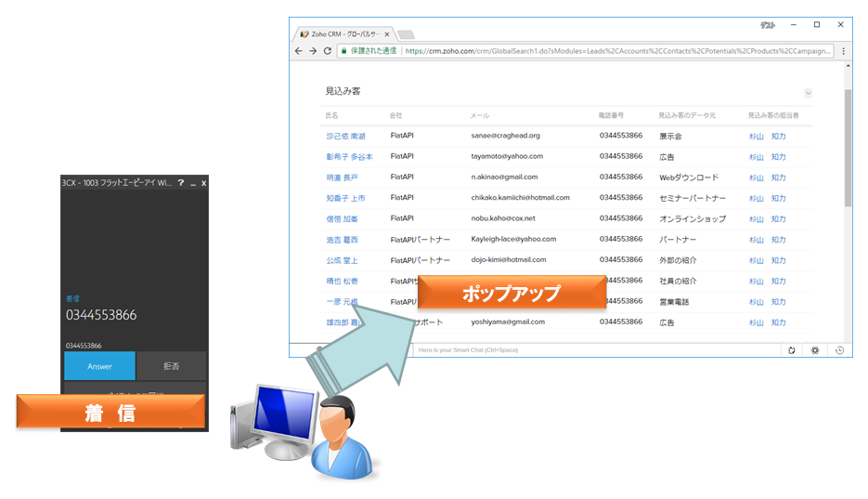Close the Zoho CRM browser tab
The height and width of the screenshot is (499, 868).
(387, 34)
